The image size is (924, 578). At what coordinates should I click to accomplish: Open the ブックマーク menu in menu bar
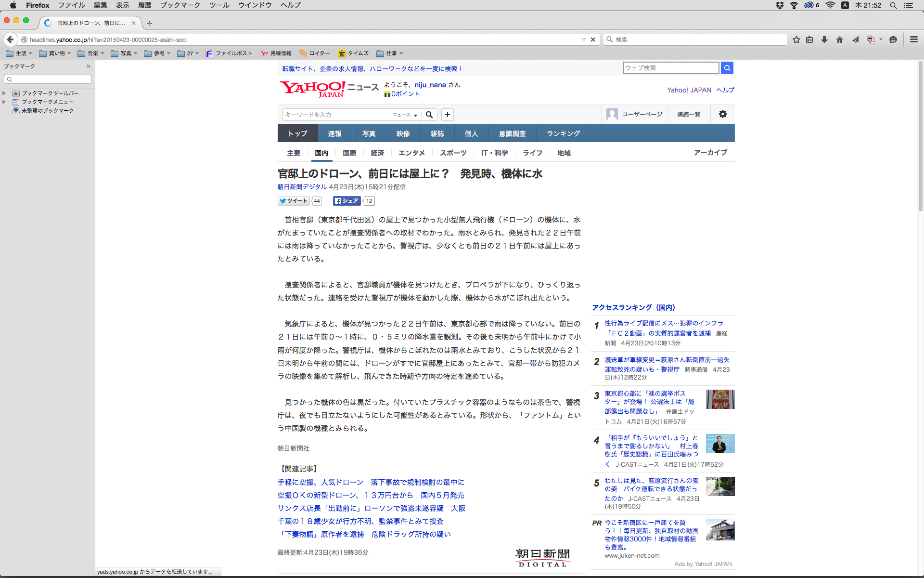(180, 5)
